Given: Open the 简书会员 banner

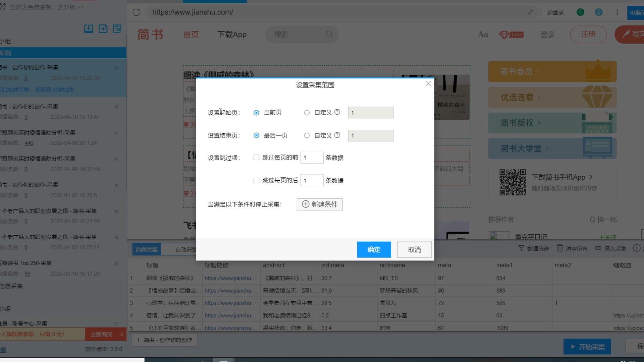Looking at the screenshot, I should tap(552, 72).
